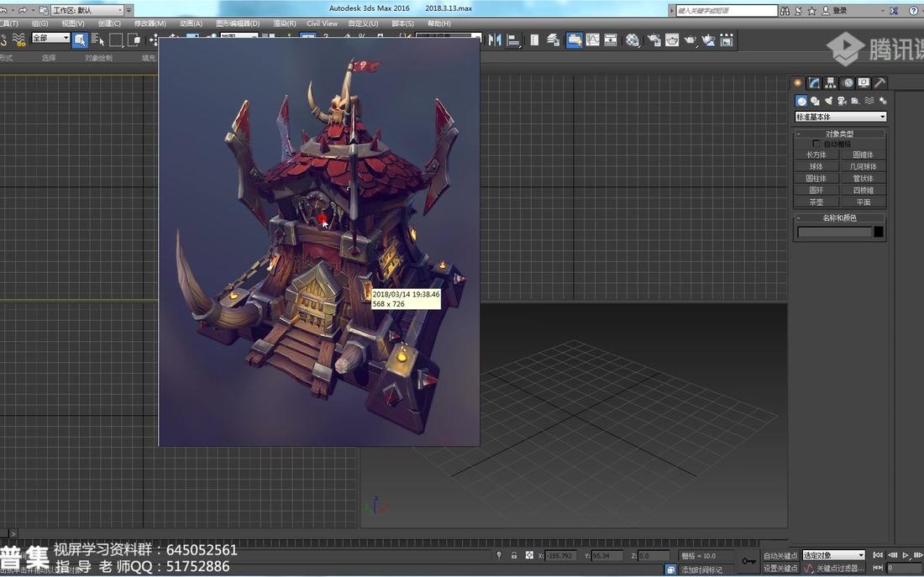Click the Render Production teapot icon
Viewport: 924px width, 577px height.
[690, 39]
